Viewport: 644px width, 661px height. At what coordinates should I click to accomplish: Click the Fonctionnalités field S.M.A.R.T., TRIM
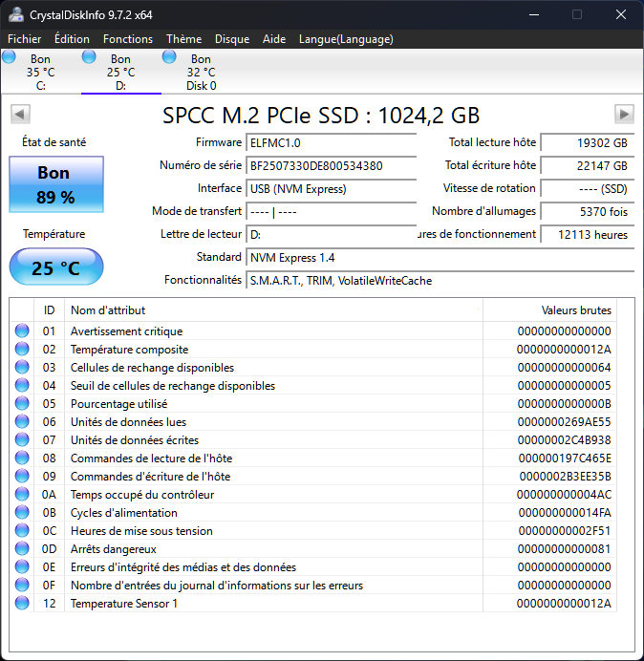(x=440, y=280)
